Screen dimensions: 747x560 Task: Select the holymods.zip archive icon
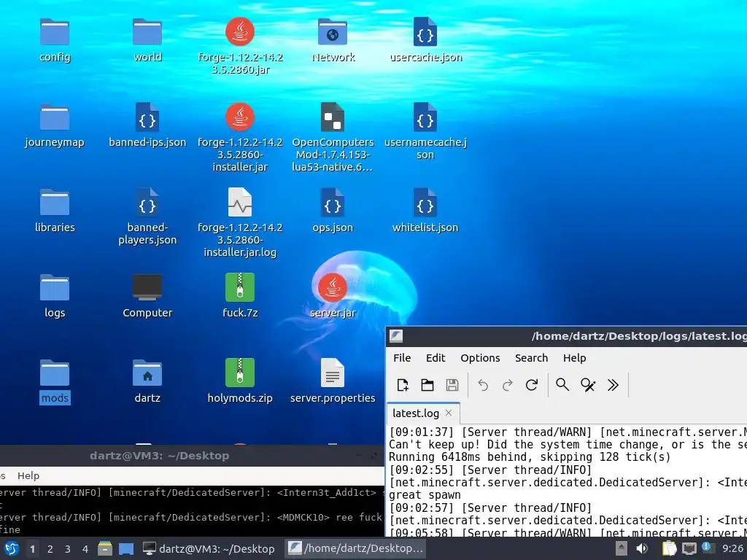pos(239,373)
